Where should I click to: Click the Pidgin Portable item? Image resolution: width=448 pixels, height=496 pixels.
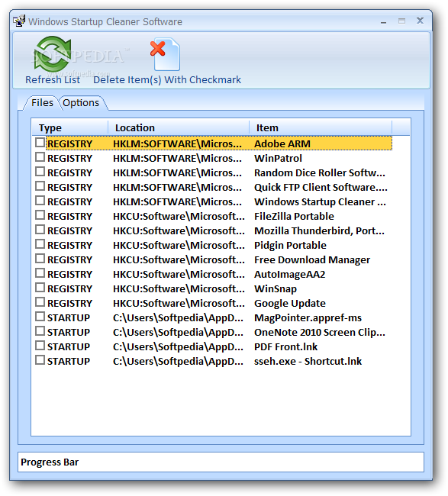291,246
